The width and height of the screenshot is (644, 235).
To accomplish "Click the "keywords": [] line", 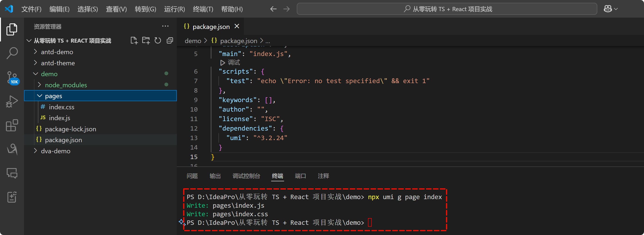I will click(x=247, y=100).
